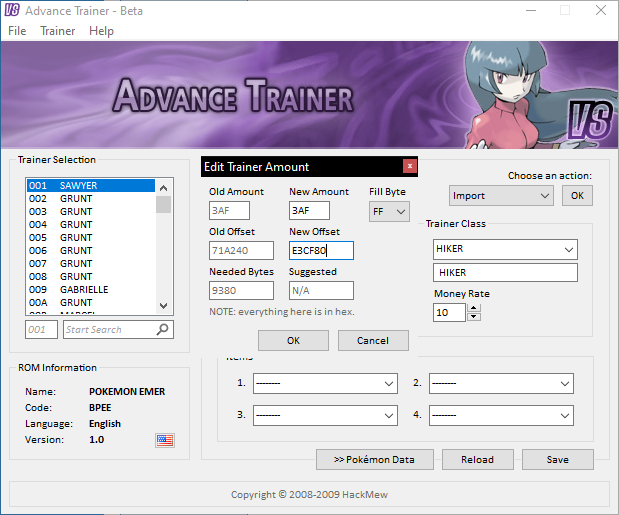Open the Trainer menu
The width and height of the screenshot is (619, 515).
tap(58, 31)
